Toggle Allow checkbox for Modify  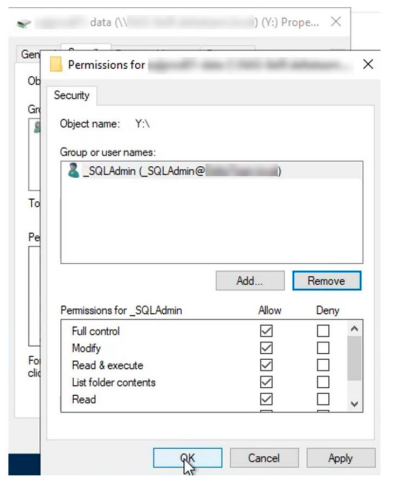[266, 348]
